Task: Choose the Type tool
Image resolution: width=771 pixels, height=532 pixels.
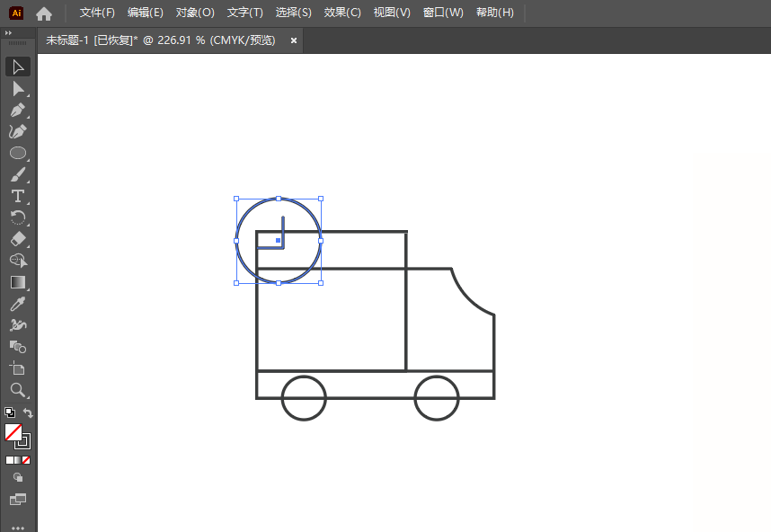Action: (18, 196)
